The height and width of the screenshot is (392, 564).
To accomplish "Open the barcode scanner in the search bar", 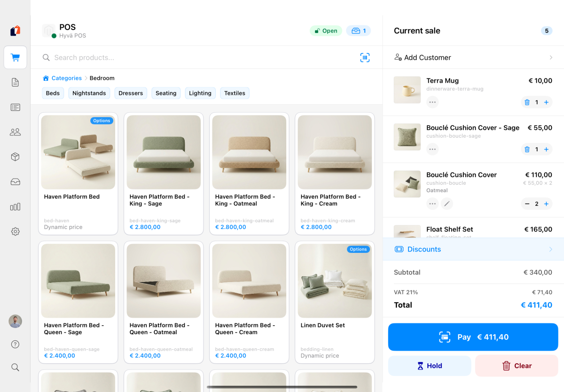I will pos(365,57).
